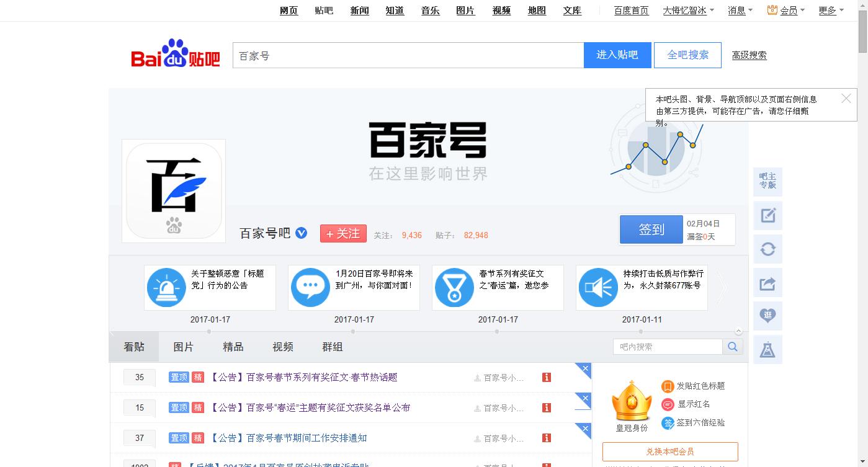The height and width of the screenshot is (467, 868).
Task: Switch to the 图片 tab below announcements
Action: tap(184, 347)
